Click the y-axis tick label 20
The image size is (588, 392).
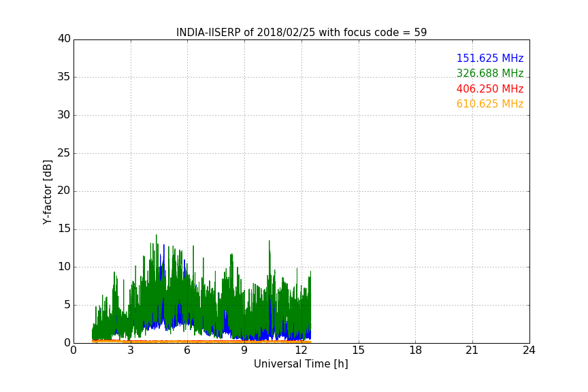coord(64,191)
